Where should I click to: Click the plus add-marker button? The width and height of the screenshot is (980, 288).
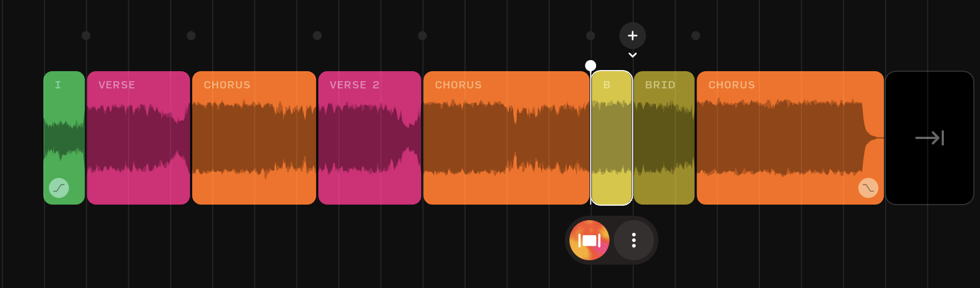pyautogui.click(x=632, y=36)
